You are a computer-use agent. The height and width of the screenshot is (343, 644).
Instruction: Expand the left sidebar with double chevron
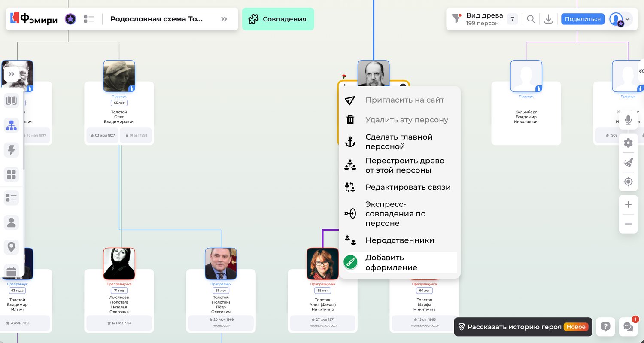12,74
